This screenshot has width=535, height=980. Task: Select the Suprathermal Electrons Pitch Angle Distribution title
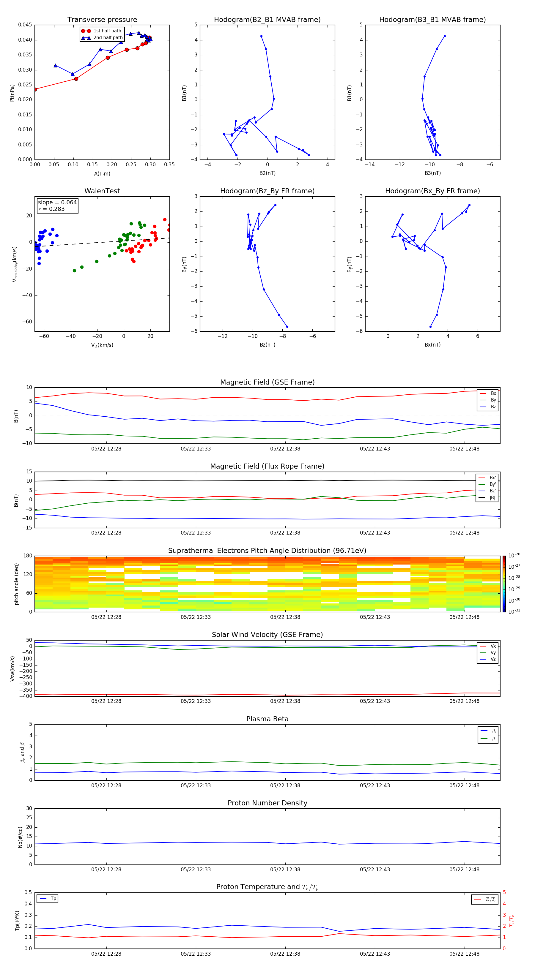pos(267,551)
